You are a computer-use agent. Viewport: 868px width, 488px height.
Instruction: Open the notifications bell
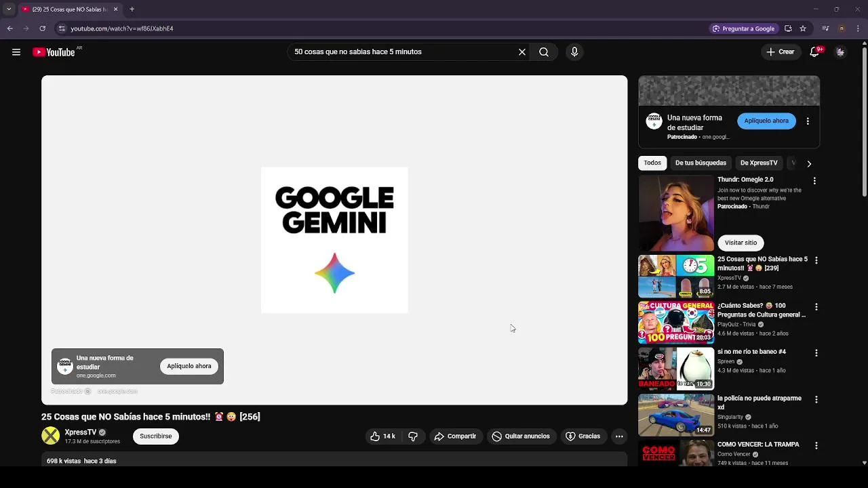pos(815,52)
